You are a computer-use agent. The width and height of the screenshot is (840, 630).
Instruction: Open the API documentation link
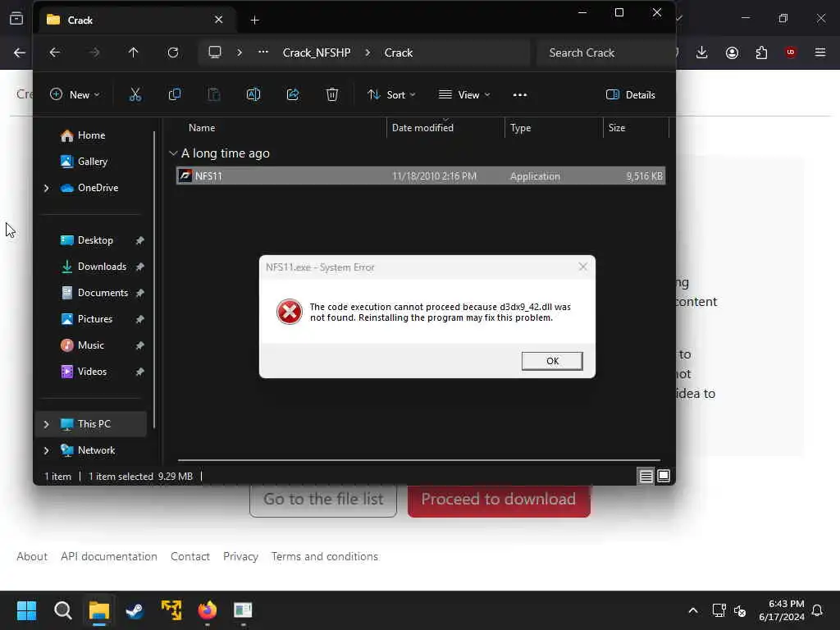coord(109,557)
